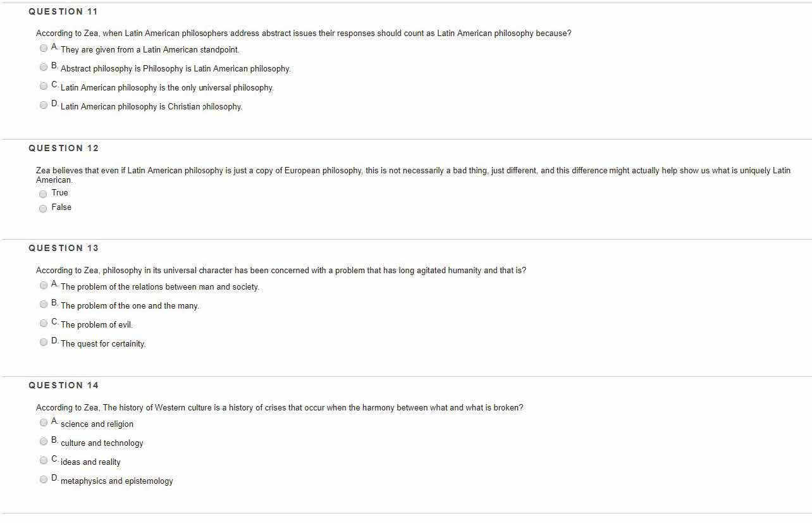Click the Question 14 heading

pos(63,385)
